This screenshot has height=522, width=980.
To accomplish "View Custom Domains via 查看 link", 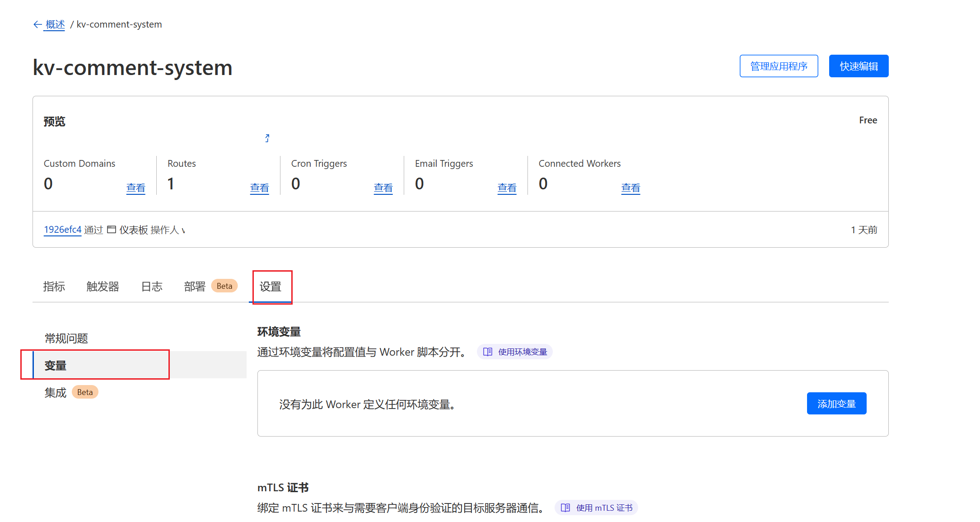I will (x=135, y=188).
